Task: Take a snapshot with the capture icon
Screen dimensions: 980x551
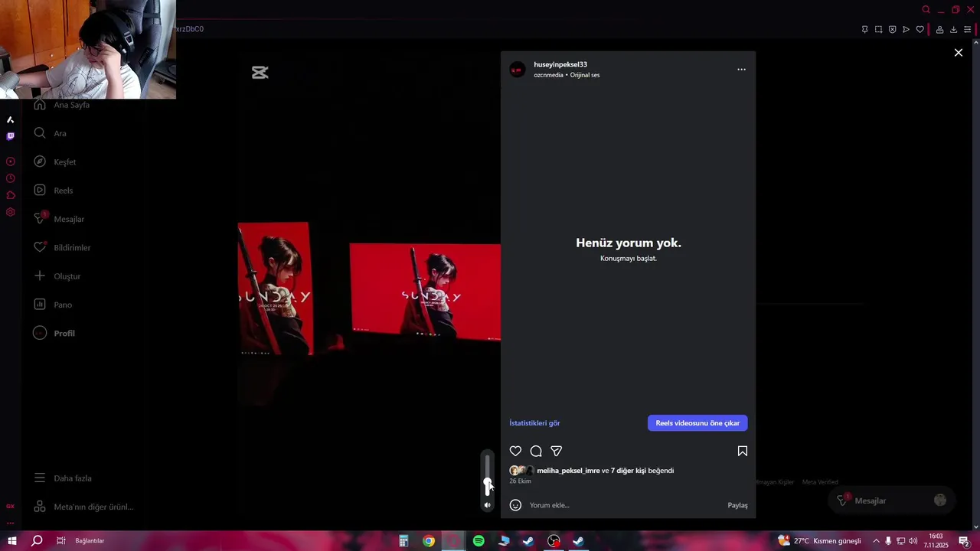Action: (878, 30)
